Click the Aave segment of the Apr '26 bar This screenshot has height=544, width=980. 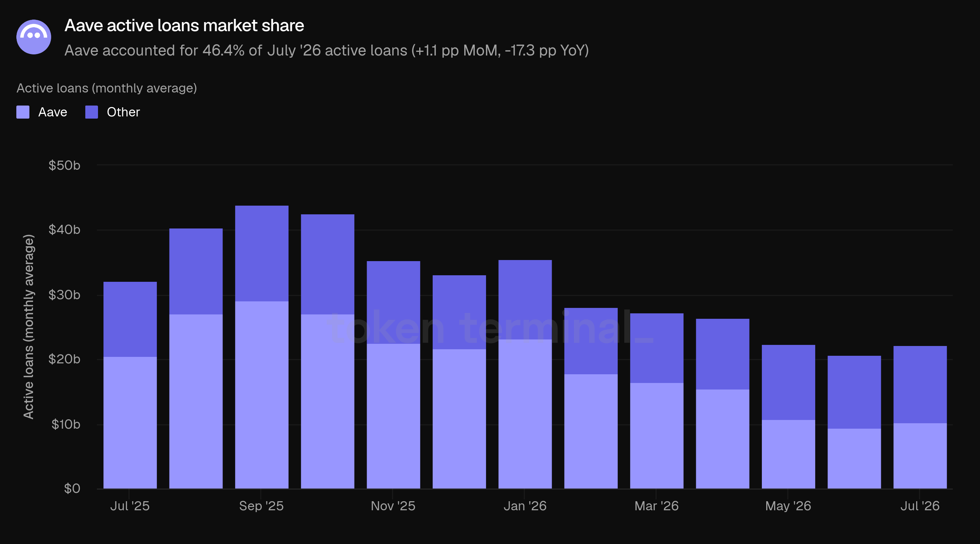722,439
